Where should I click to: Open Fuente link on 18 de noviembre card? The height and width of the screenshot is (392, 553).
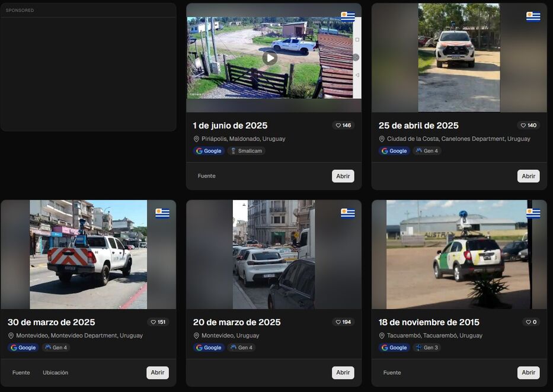point(392,372)
